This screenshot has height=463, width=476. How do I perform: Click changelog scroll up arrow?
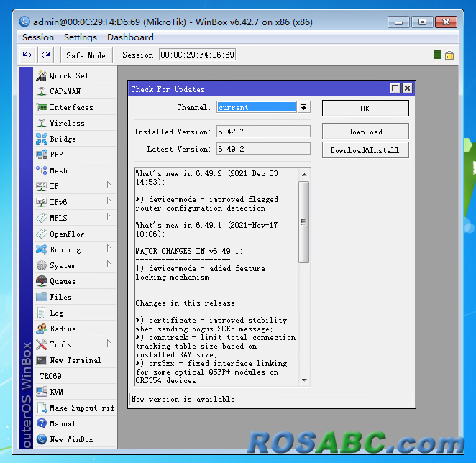click(x=304, y=175)
